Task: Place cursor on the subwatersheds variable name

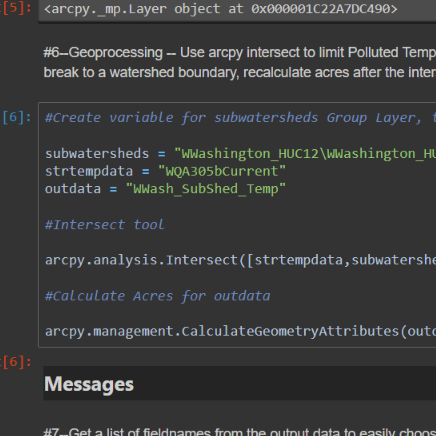Action: [x=97, y=154]
